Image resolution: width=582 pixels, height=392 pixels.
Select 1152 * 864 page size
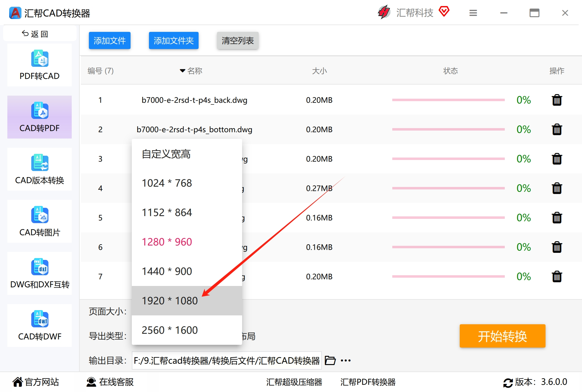pyautogui.click(x=187, y=212)
